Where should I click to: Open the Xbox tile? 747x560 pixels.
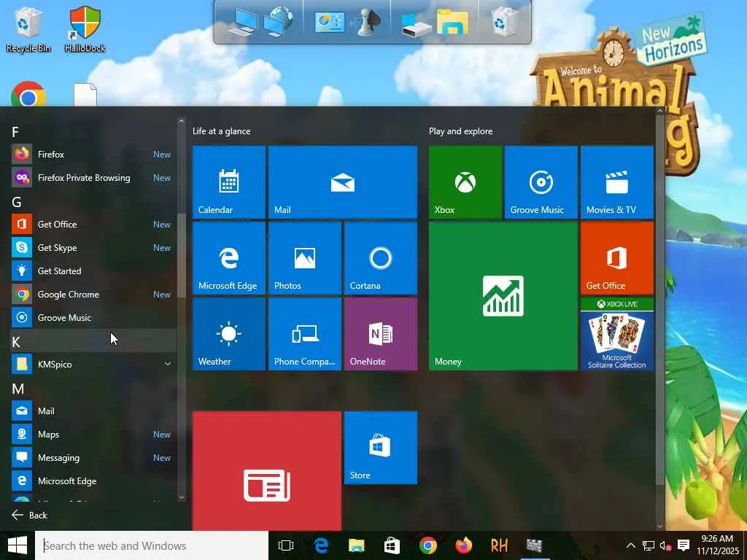[x=465, y=182]
